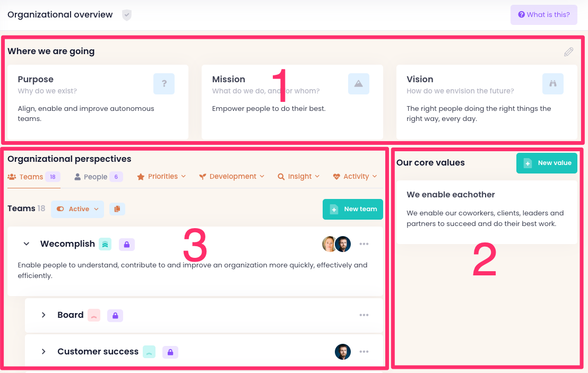
Task: Click the New team button
Action: pyautogui.click(x=353, y=209)
